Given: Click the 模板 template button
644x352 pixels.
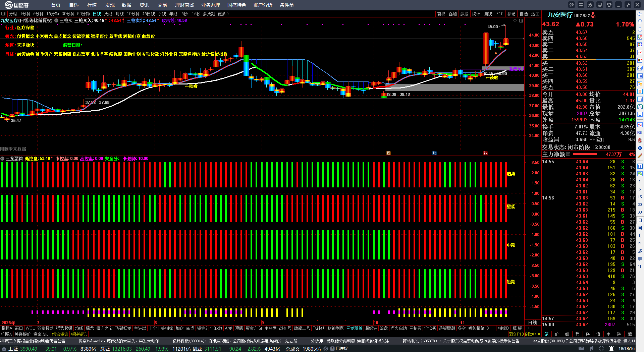Looking at the screenshot, I should tap(518, 328).
